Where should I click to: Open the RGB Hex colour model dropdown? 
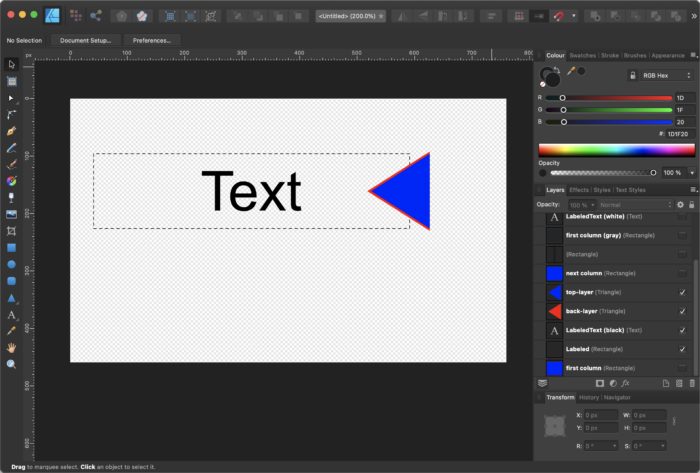click(x=667, y=75)
